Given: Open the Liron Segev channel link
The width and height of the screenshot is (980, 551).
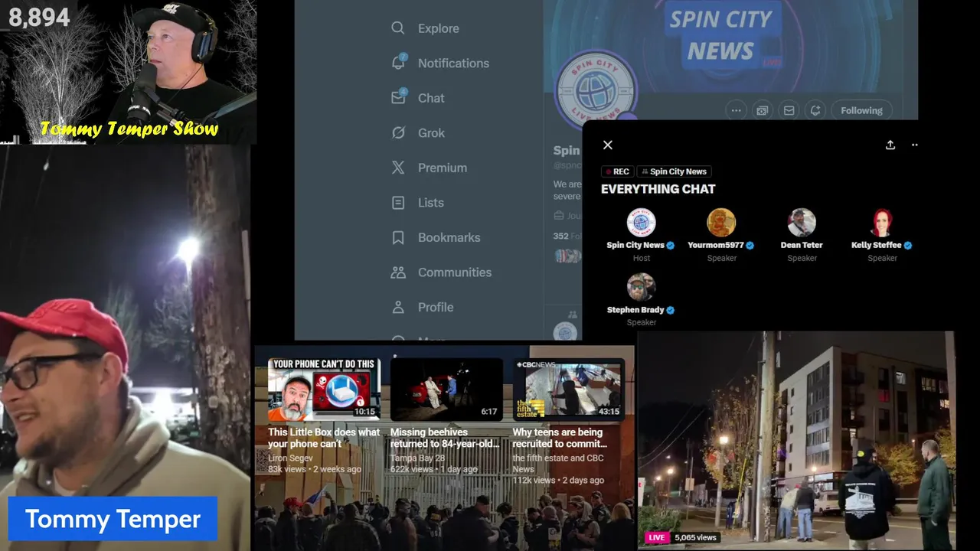Looking at the screenshot, I should [290, 458].
